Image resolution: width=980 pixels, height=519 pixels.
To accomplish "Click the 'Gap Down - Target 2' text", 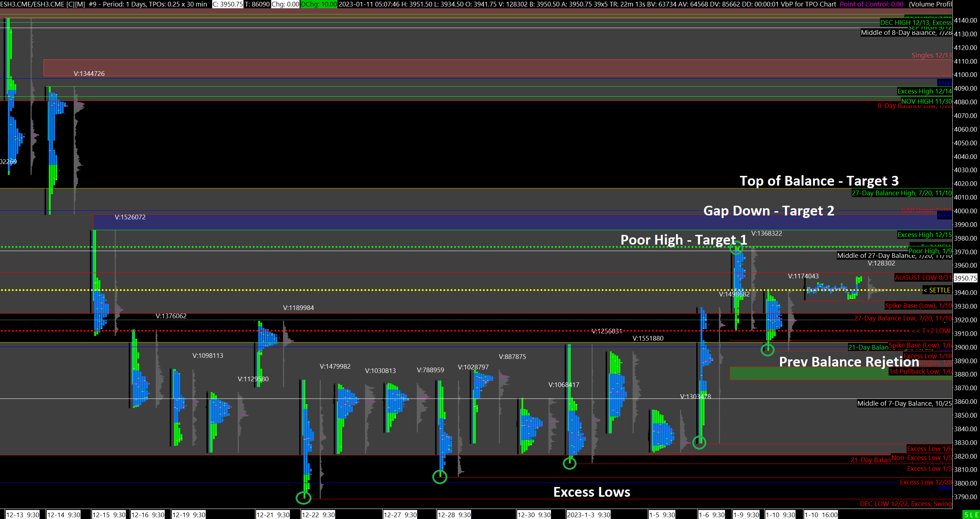I will pos(769,210).
